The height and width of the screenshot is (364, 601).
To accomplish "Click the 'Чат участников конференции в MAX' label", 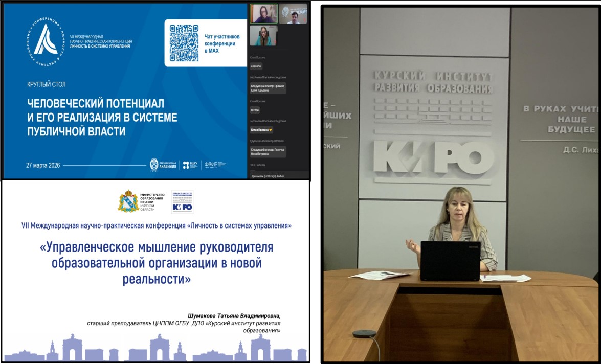I will pyautogui.click(x=220, y=44).
